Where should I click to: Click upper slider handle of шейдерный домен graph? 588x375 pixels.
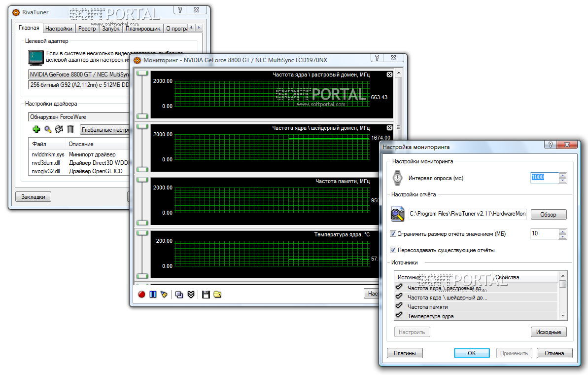coord(142,127)
